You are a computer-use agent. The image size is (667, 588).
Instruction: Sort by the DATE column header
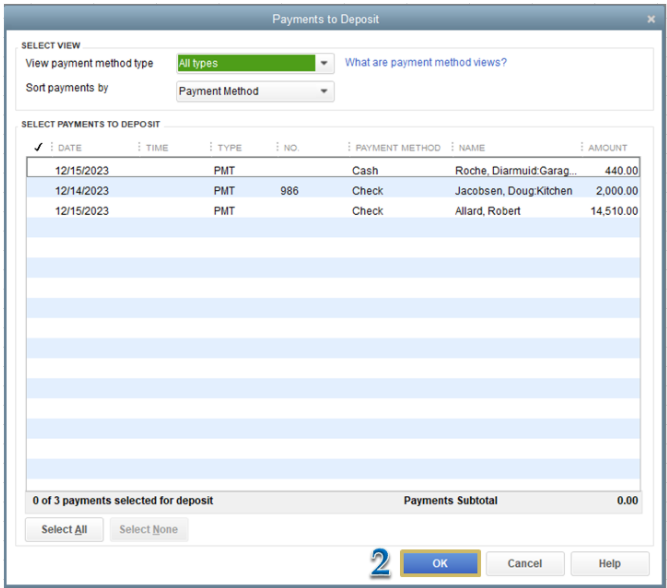coord(70,148)
